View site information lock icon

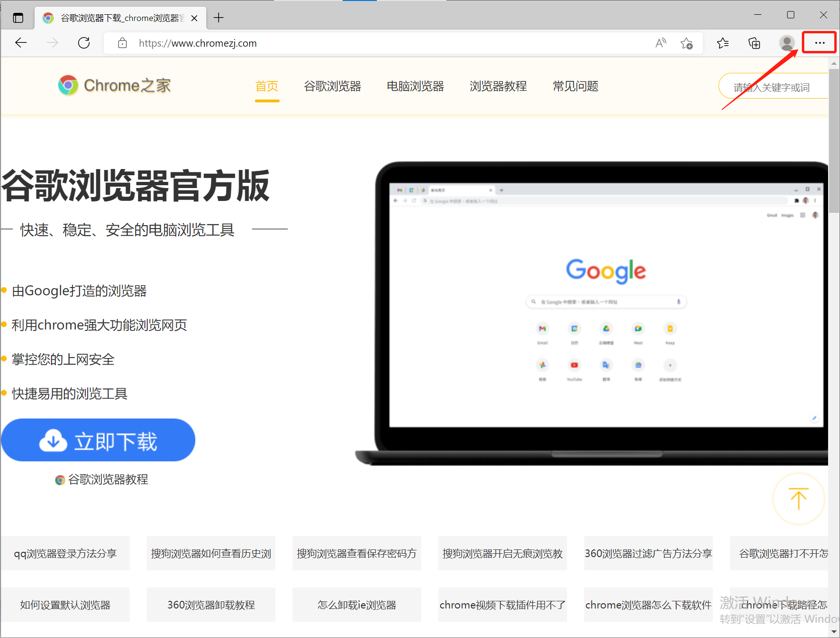point(122,43)
